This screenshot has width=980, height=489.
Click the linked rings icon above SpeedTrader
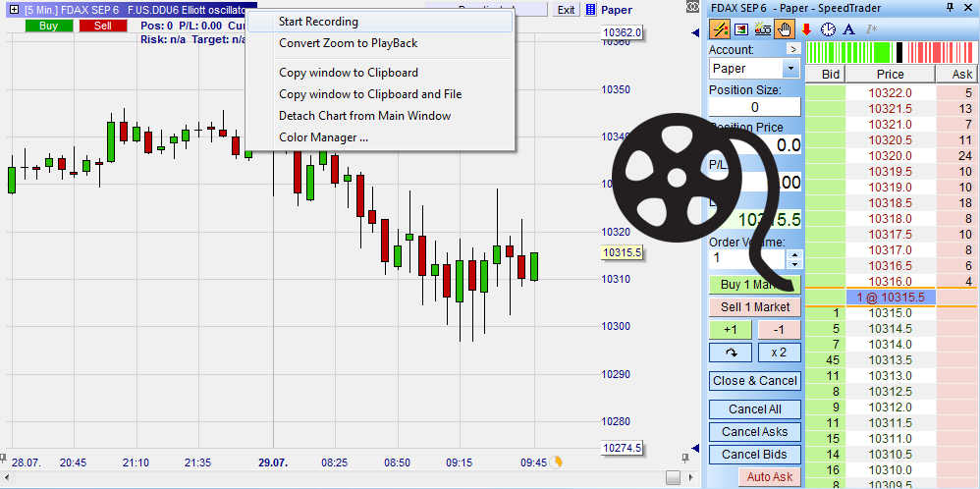(x=692, y=6)
